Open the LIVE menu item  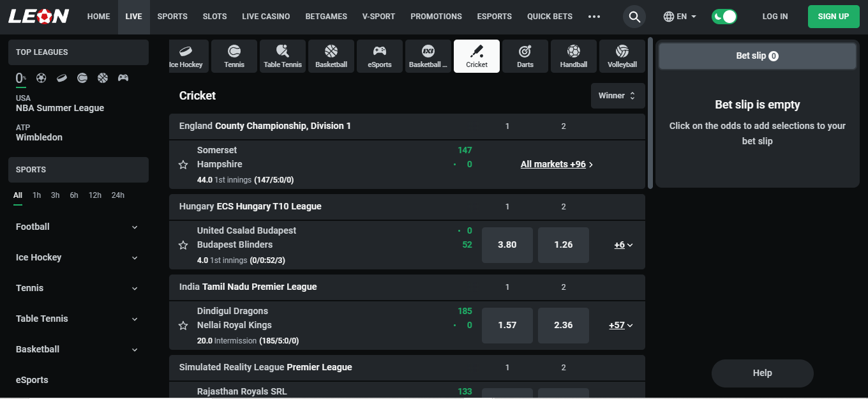pyautogui.click(x=134, y=17)
